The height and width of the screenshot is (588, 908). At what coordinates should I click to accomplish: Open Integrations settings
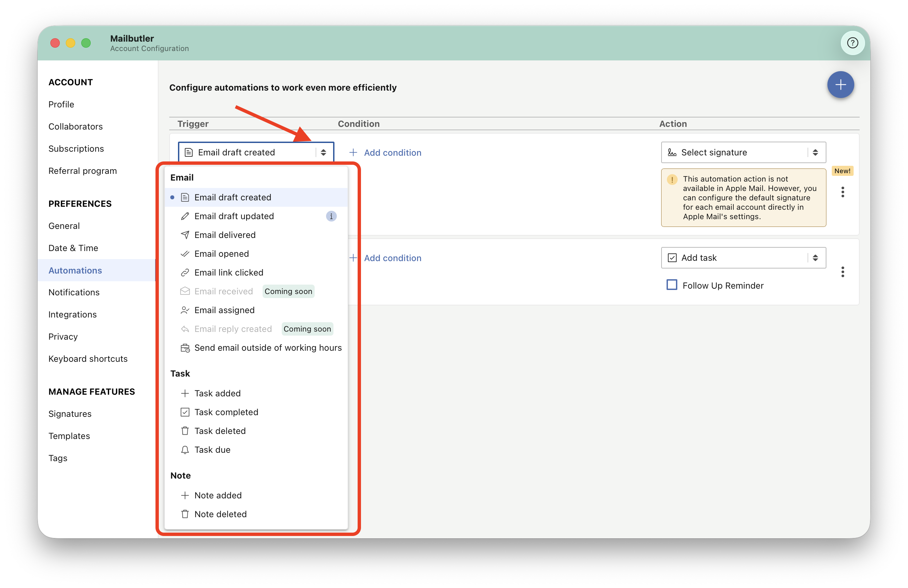[x=73, y=314]
